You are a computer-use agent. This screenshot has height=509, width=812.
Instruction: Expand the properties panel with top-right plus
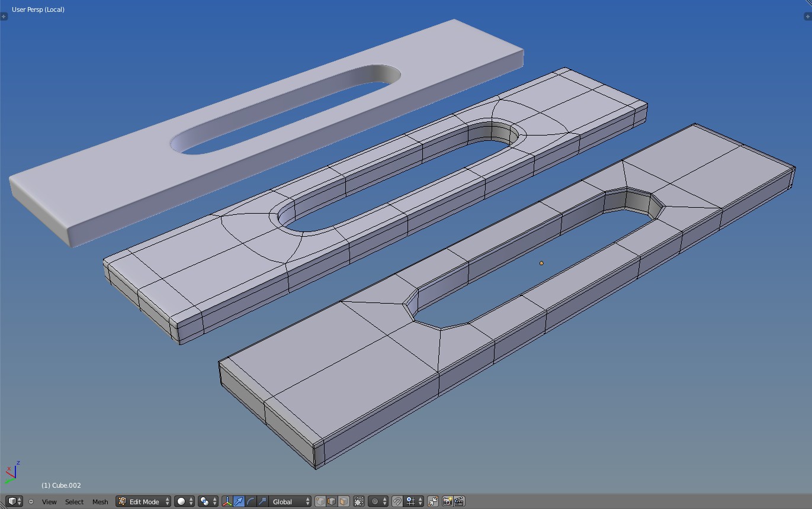click(x=808, y=17)
